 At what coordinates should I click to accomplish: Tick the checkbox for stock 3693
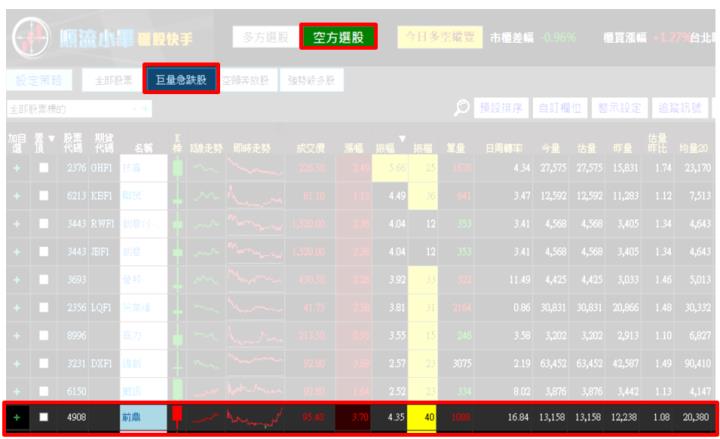[x=44, y=280]
